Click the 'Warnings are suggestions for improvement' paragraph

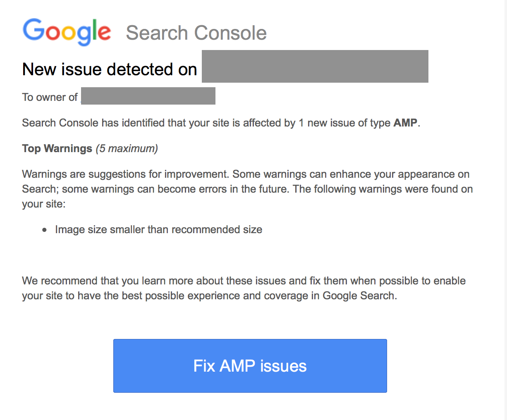pyautogui.click(x=247, y=181)
